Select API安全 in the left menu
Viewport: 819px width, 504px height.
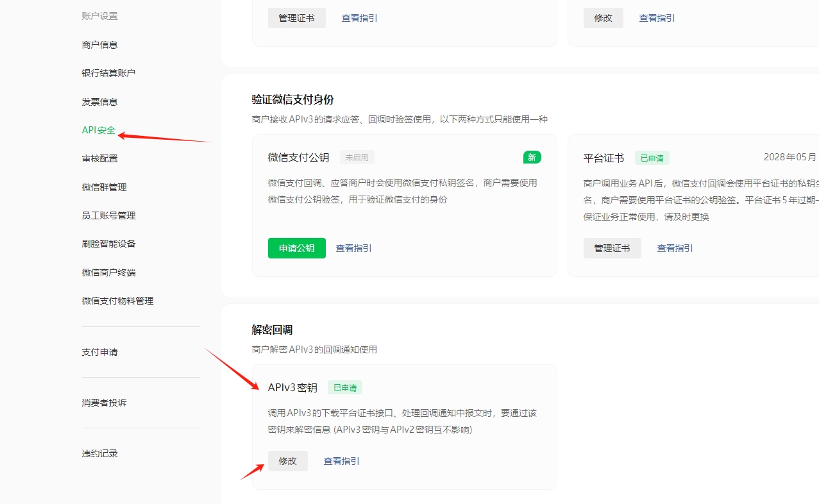tap(98, 130)
